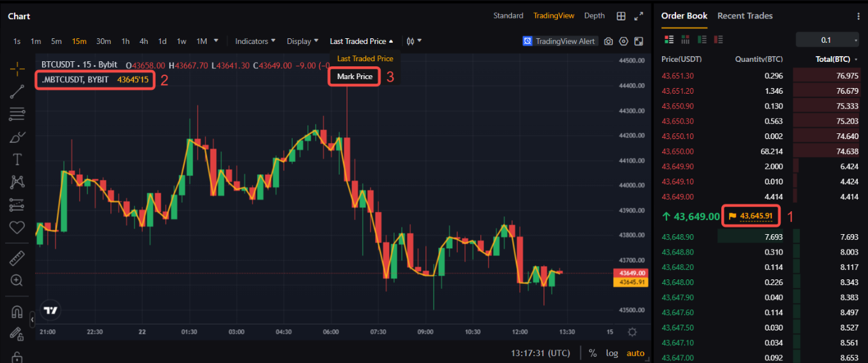The height and width of the screenshot is (363, 868).
Task: Open the 0.1 price grouping dropdown
Action: pyautogui.click(x=827, y=40)
